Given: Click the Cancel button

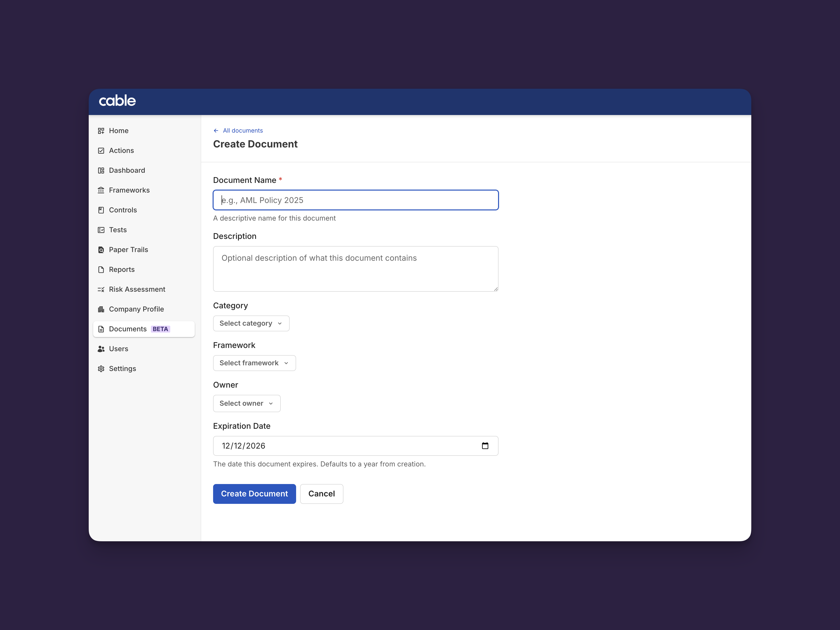Looking at the screenshot, I should coord(321,494).
